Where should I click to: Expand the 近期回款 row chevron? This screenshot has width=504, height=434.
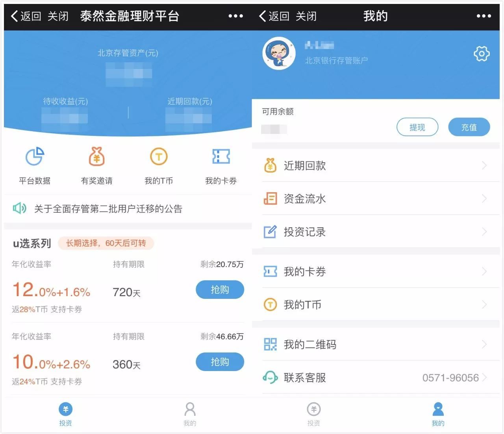click(485, 165)
